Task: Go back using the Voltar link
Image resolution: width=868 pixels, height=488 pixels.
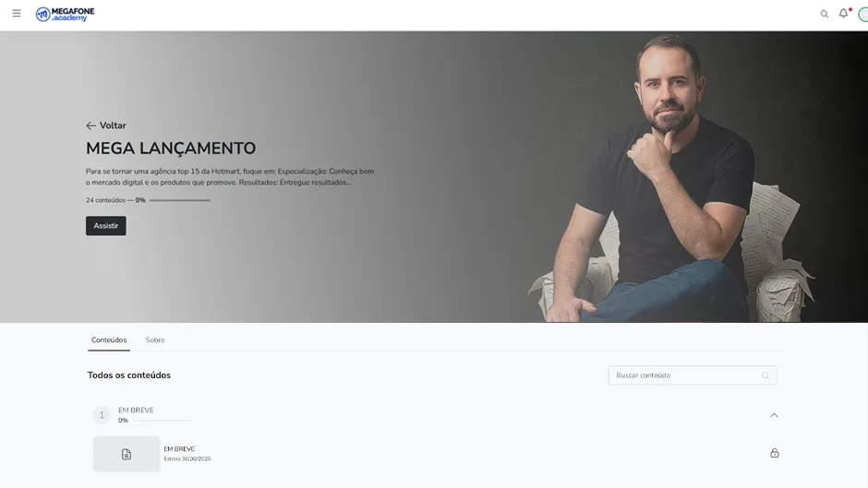Action: point(113,125)
